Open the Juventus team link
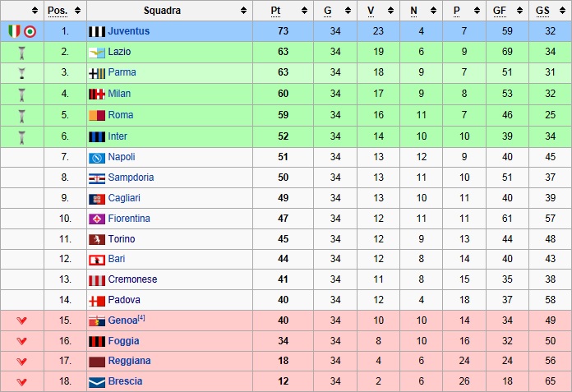The image size is (572, 392). click(x=128, y=31)
